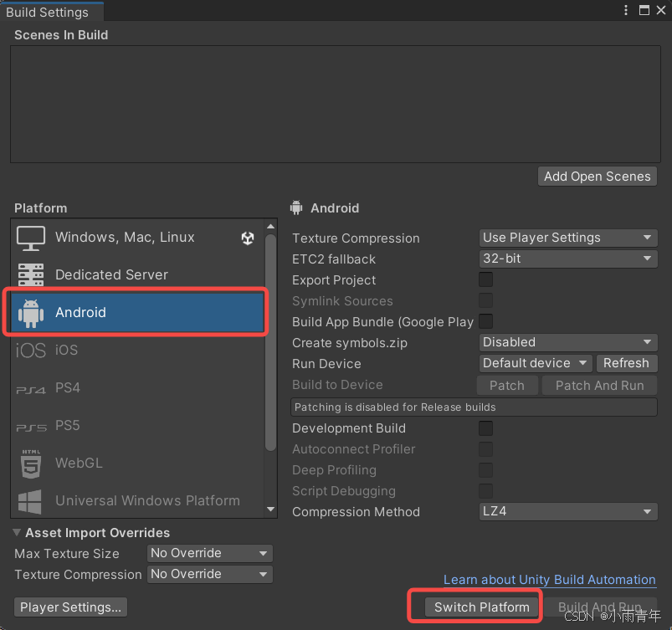Click the platform list scrollbar thumb

pyautogui.click(x=270, y=343)
